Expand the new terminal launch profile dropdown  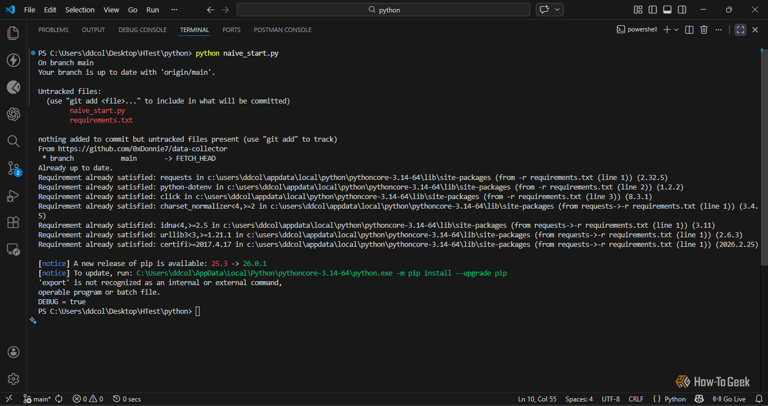[677, 30]
